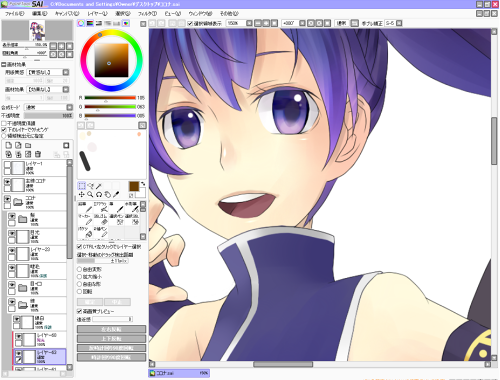Image resolution: width=500 pixels, height=380 pixels.
Task: Choose the 選択ペン selection pen
Action: click(x=116, y=220)
